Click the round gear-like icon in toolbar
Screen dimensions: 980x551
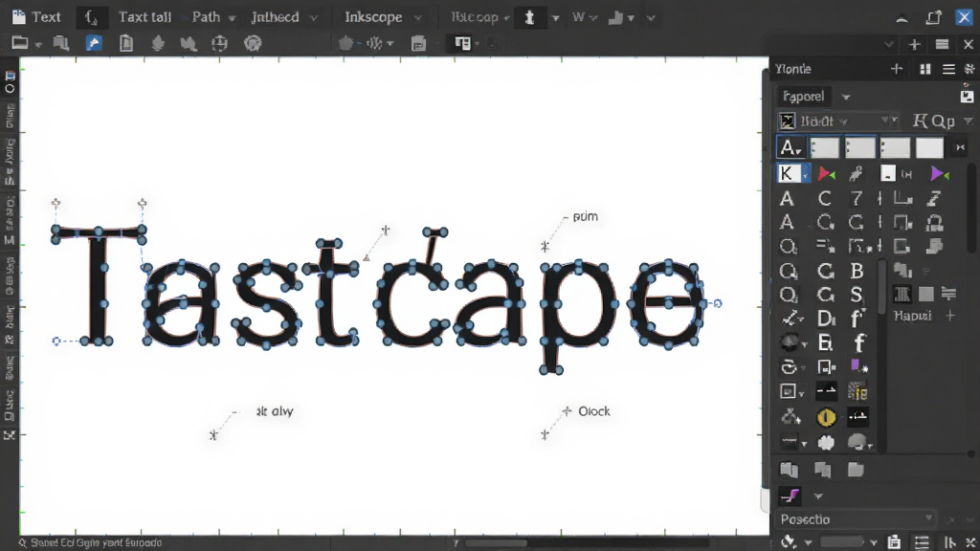pyautogui.click(x=253, y=43)
